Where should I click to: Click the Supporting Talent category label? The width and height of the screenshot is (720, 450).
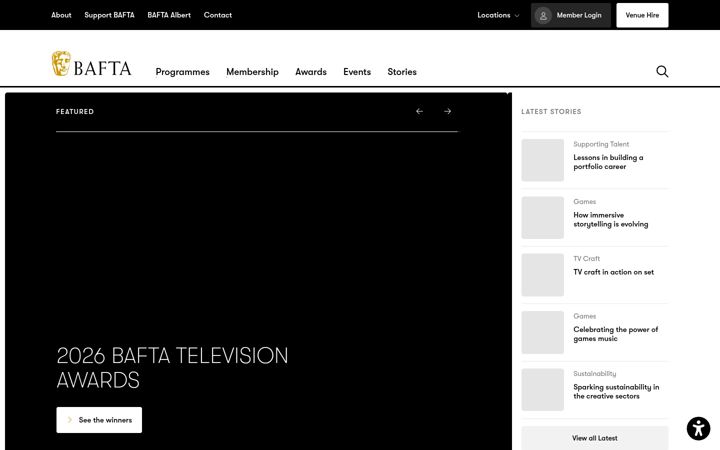(601, 144)
